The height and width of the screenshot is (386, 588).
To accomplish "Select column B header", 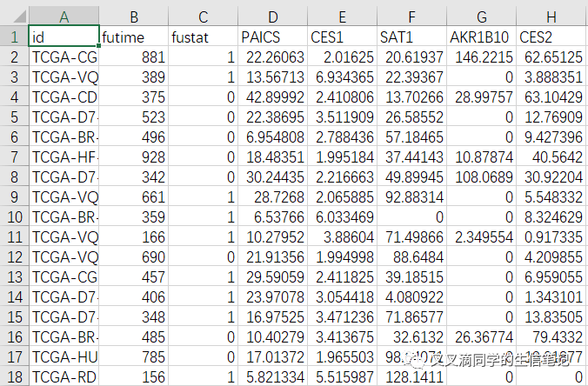I will 134,17.
